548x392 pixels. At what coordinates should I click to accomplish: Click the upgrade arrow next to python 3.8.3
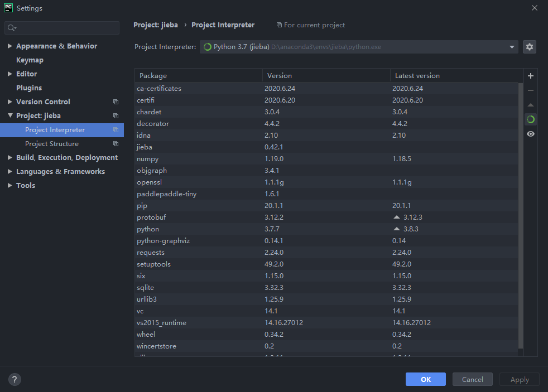[396, 229]
